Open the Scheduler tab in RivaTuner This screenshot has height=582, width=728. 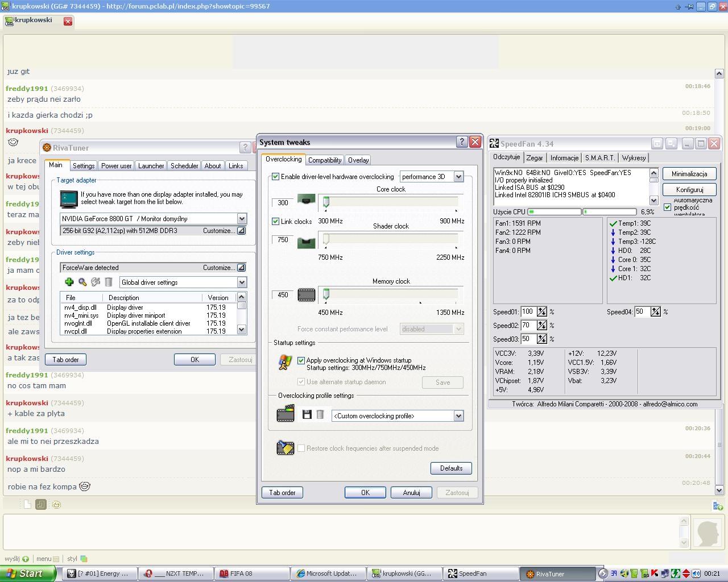pos(184,166)
